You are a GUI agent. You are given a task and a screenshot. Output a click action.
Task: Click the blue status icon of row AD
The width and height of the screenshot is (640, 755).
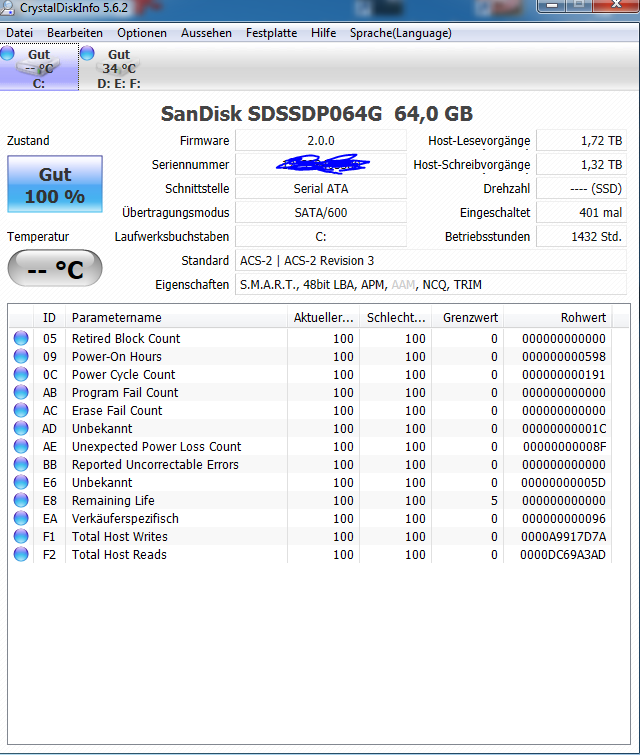(x=21, y=428)
